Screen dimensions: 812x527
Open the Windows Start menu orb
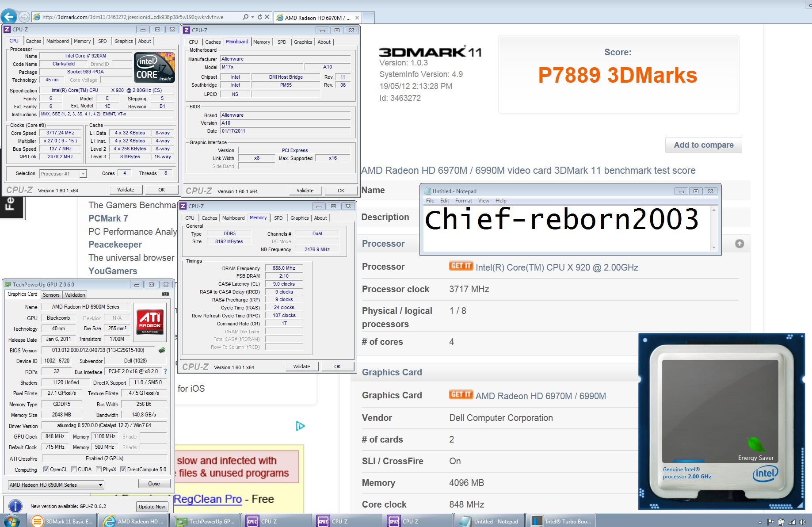[x=12, y=521]
